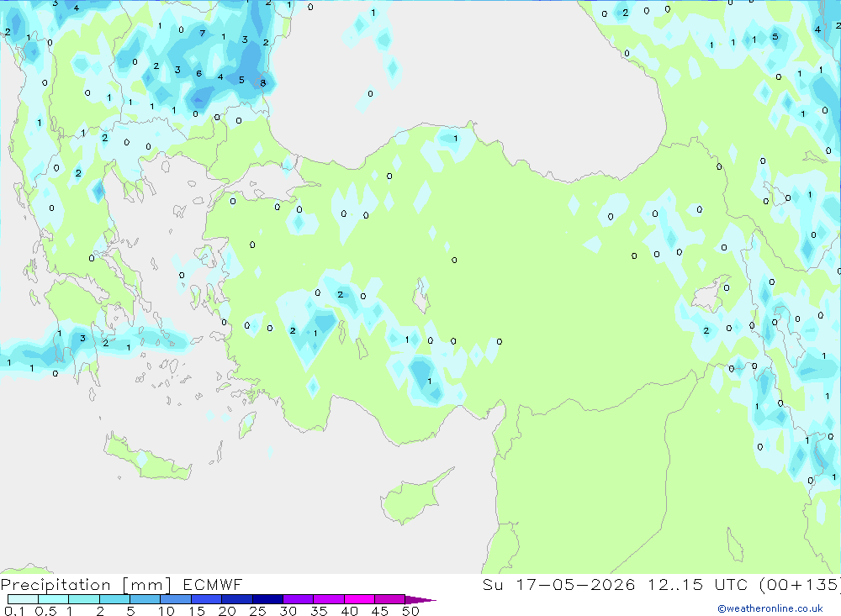Click the 40–45 mm magenta legend swatch
The width and height of the screenshot is (841, 616).
point(359,599)
